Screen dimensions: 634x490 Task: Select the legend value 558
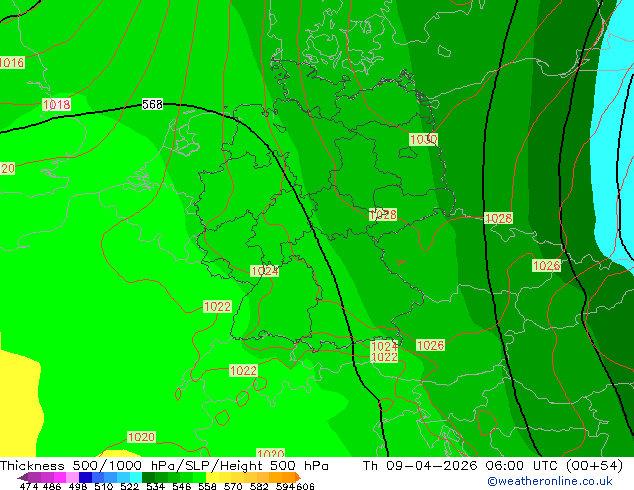[207, 486]
